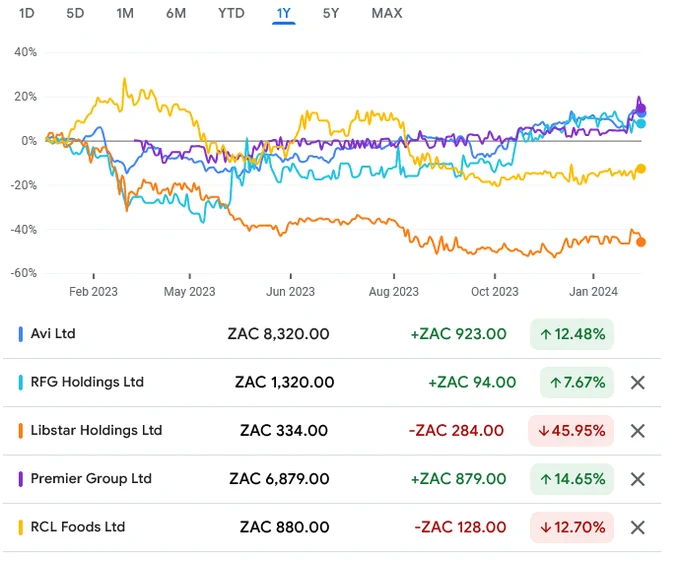Viewport: 680px width, 562px height.
Task: Choose the YTD range tab
Action: click(231, 13)
